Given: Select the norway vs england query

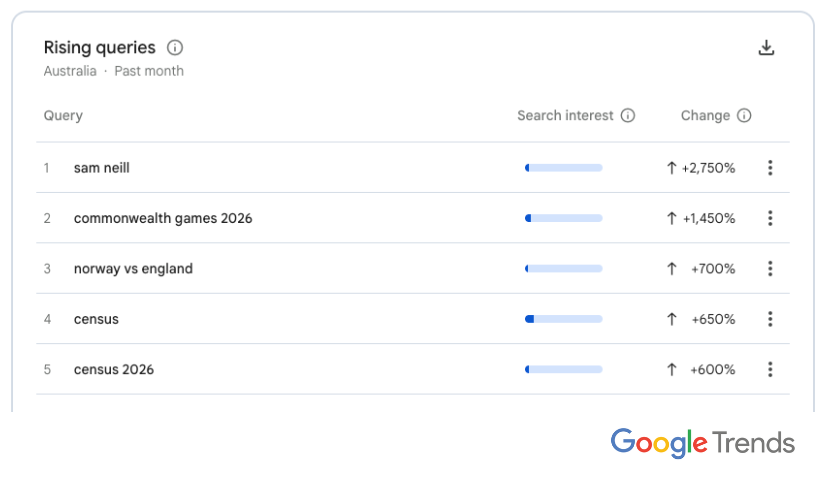Looking at the screenshot, I should 133,269.
